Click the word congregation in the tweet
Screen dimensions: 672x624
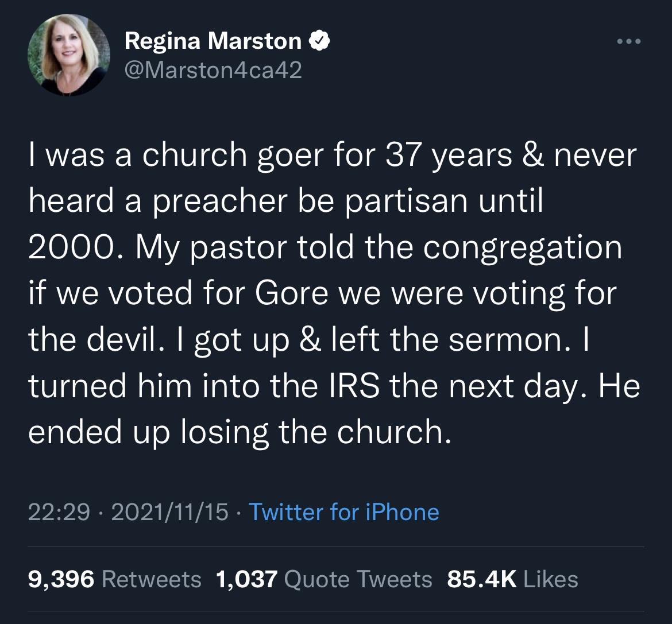pos(523,248)
